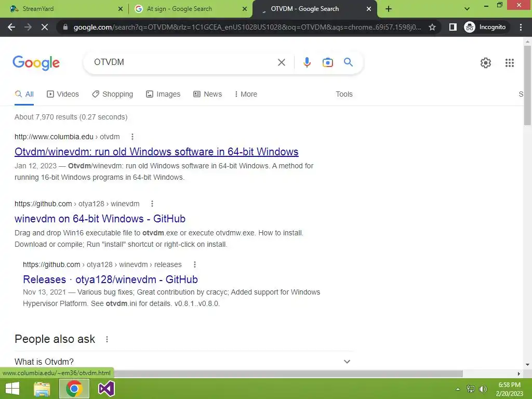This screenshot has height=399, width=532.
Task: Open a new tab
Action: click(x=389, y=9)
